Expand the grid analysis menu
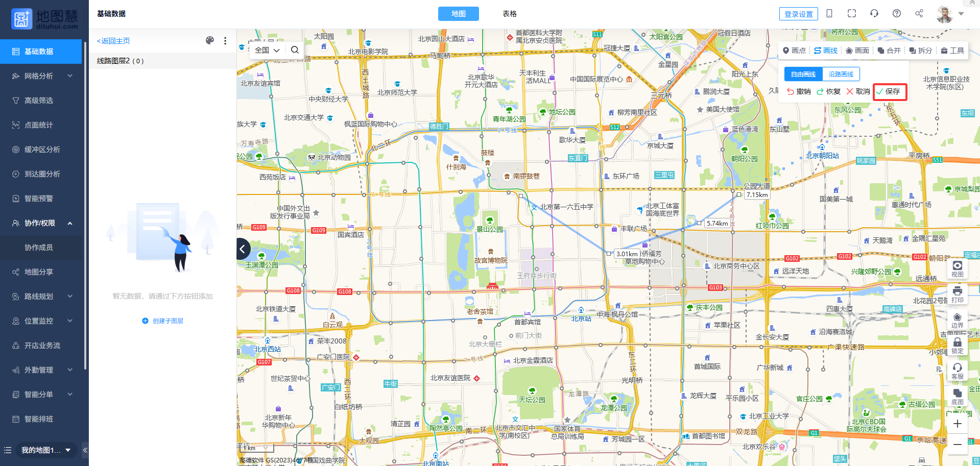980x466 pixels. (x=41, y=76)
